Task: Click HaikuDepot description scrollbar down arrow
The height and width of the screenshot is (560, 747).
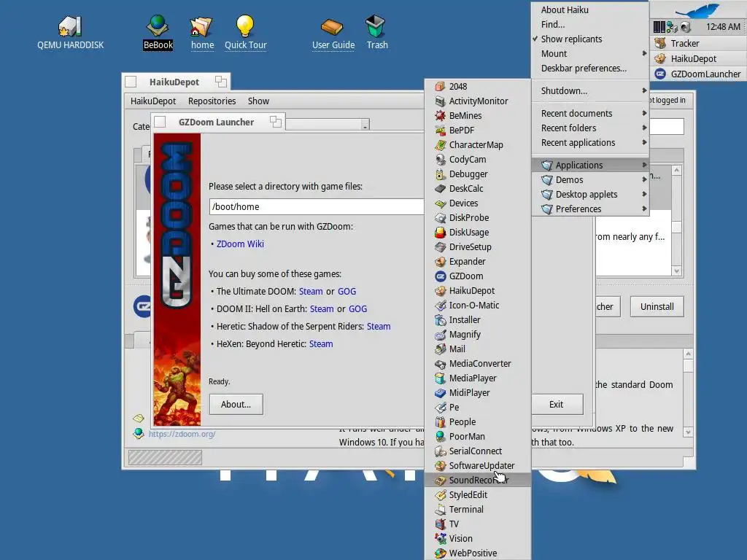Action: (688, 432)
